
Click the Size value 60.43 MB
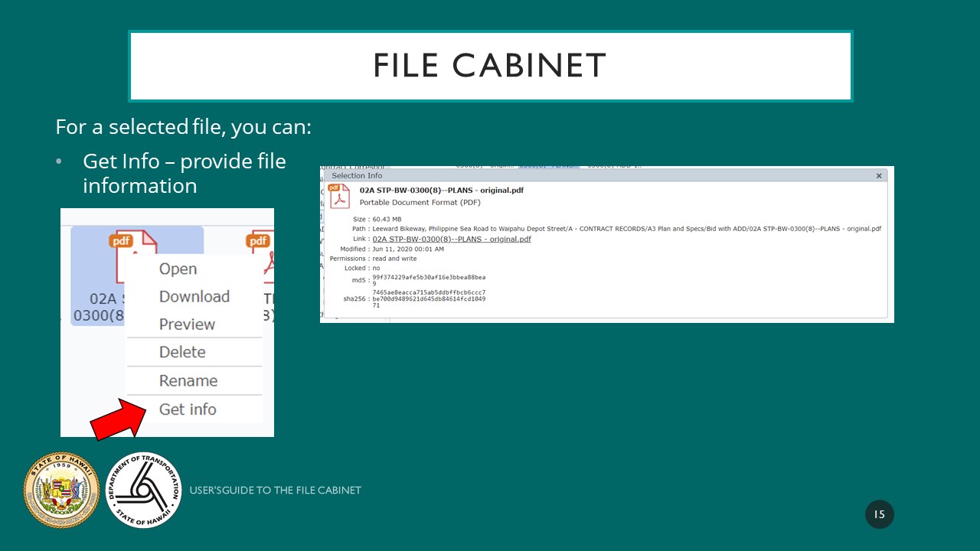click(x=387, y=219)
